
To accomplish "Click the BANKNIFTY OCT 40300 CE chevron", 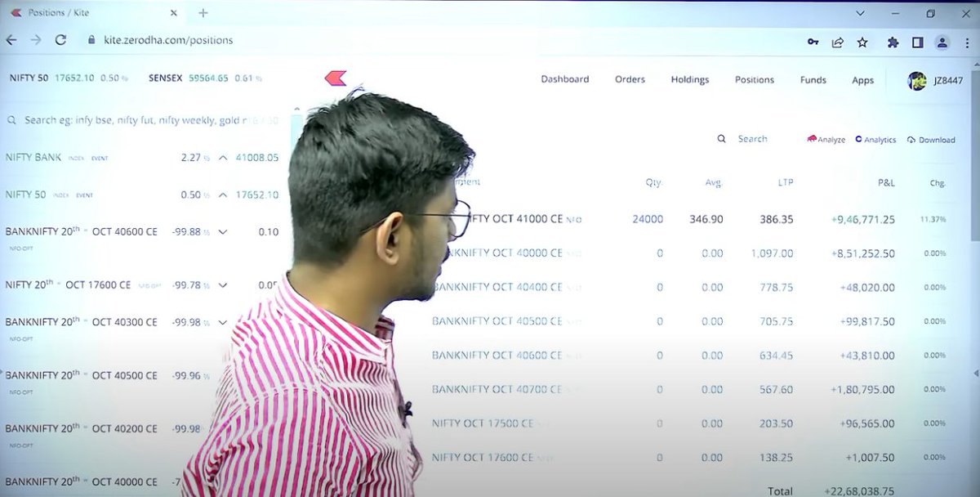I will point(222,322).
